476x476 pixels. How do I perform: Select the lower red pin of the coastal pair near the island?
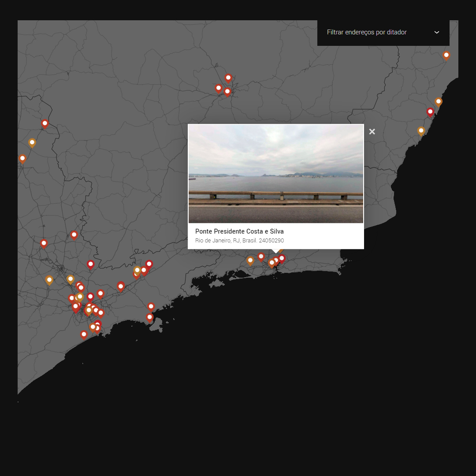149,318
